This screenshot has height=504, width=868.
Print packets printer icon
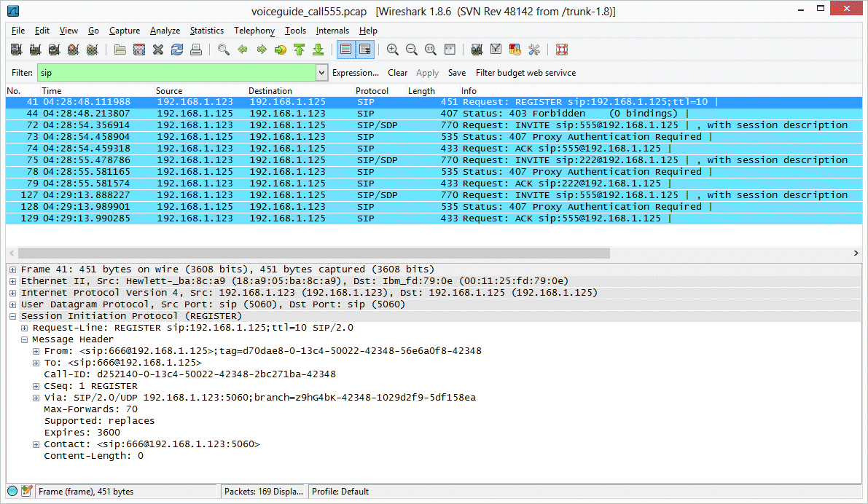point(196,50)
